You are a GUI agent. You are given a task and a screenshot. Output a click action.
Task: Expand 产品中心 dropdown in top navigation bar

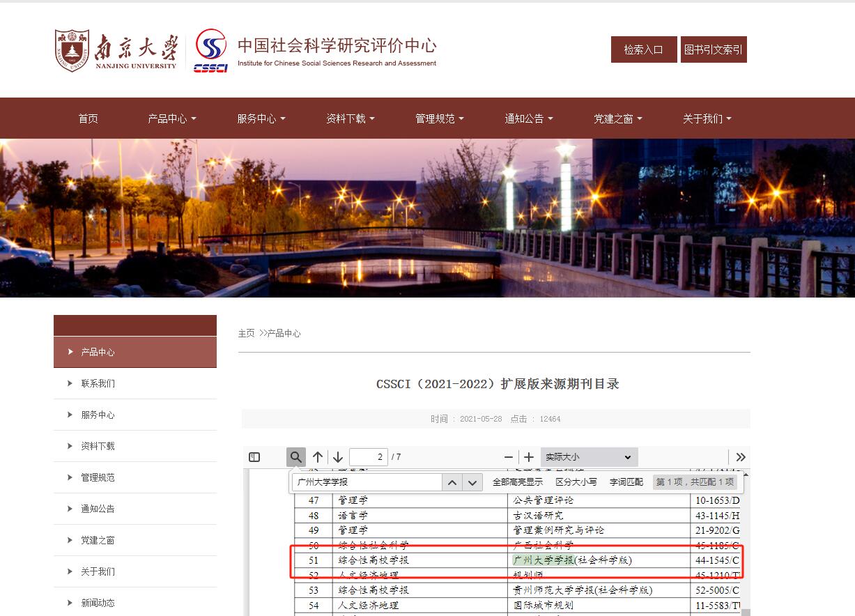click(172, 118)
